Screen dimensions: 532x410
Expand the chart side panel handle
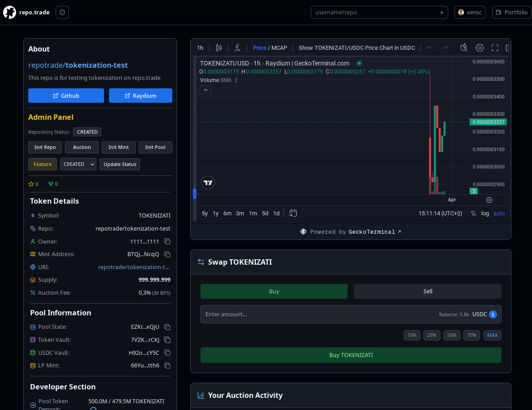(x=195, y=194)
